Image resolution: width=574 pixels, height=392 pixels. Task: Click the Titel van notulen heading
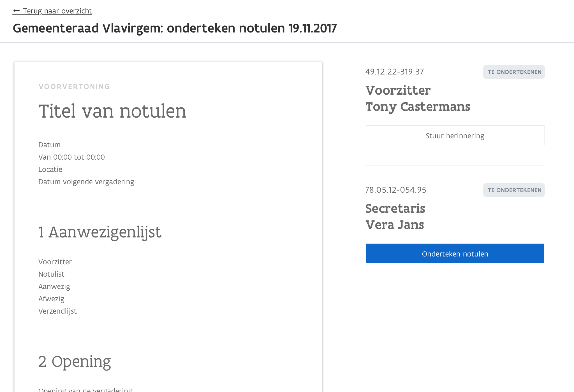[112, 111]
